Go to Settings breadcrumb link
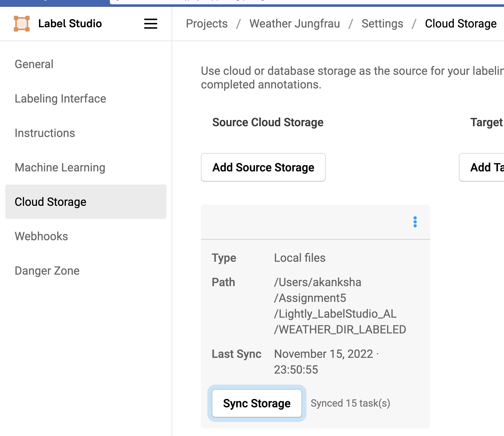This screenshot has width=504, height=436. pyautogui.click(x=382, y=24)
